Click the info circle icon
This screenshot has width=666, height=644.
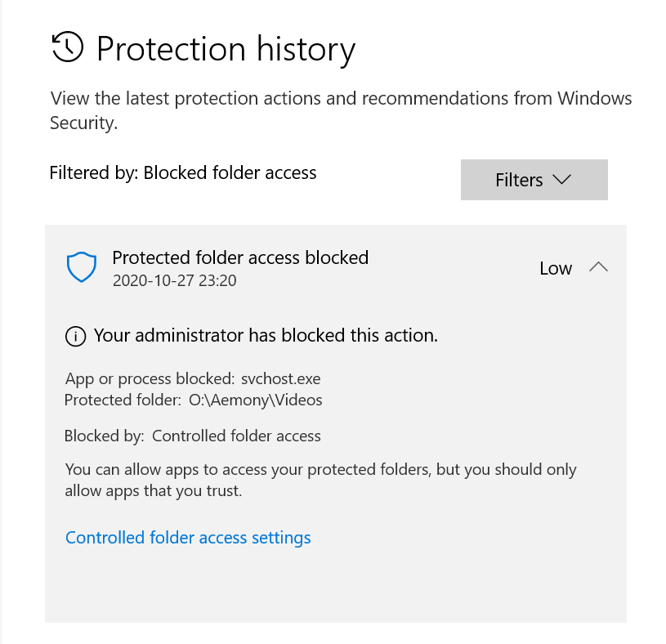point(75,336)
